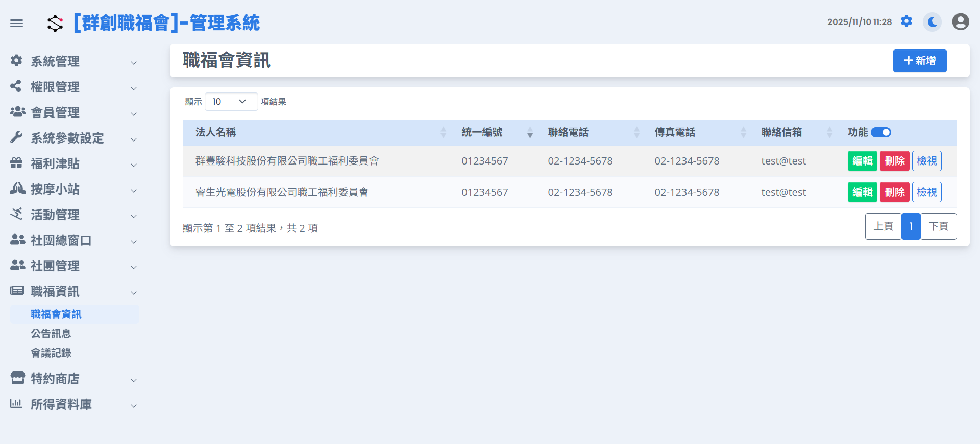This screenshot has height=444, width=980.
Task: Toggle dark mode with moon icon
Action: point(933,22)
